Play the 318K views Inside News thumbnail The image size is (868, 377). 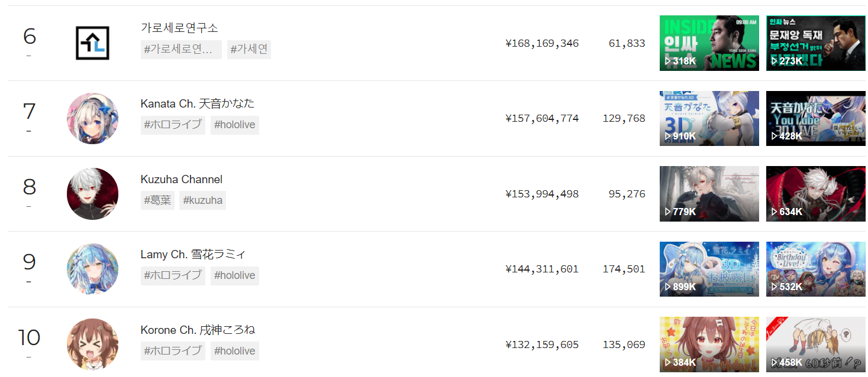pyautogui.click(x=709, y=43)
